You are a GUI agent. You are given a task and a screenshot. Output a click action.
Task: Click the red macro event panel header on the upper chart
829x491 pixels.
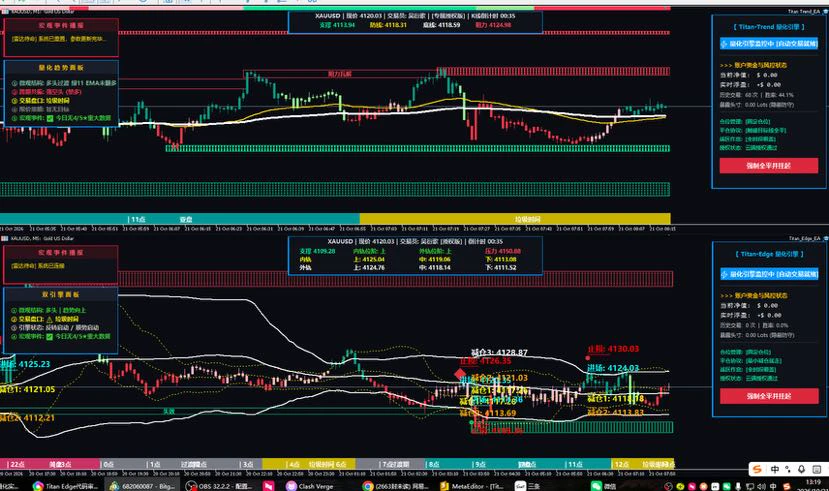(61, 25)
